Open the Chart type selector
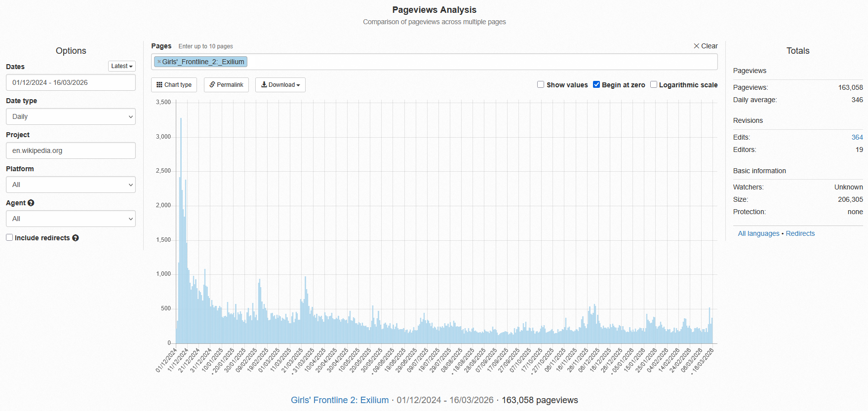This screenshot has width=868, height=411. 174,85
